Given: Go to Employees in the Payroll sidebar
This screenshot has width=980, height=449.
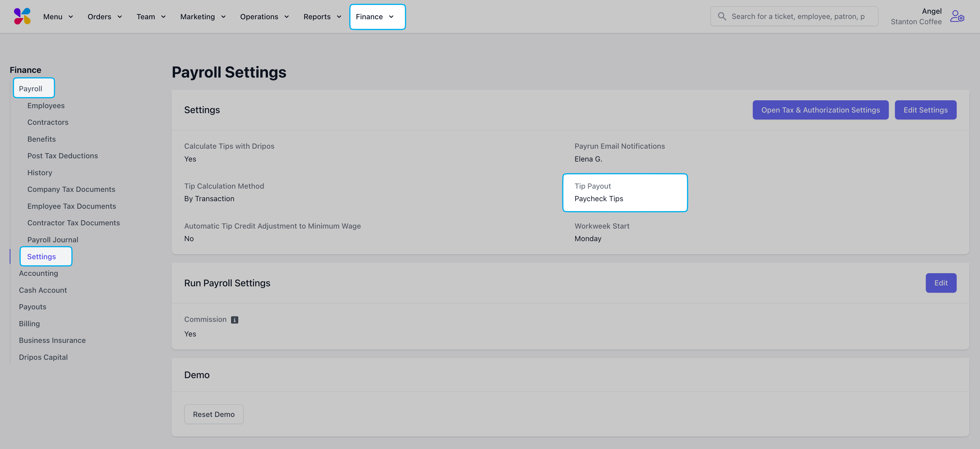Looking at the screenshot, I should (x=46, y=106).
